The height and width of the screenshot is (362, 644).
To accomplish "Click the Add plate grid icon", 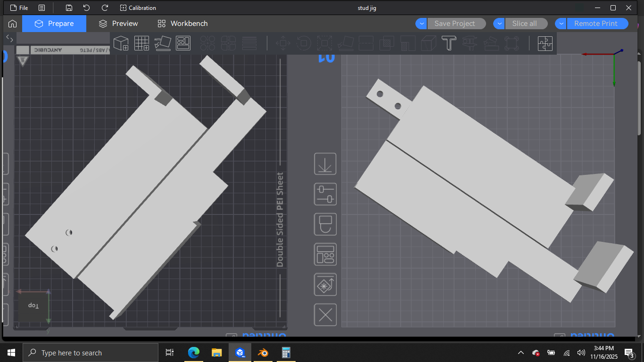I will click(142, 43).
